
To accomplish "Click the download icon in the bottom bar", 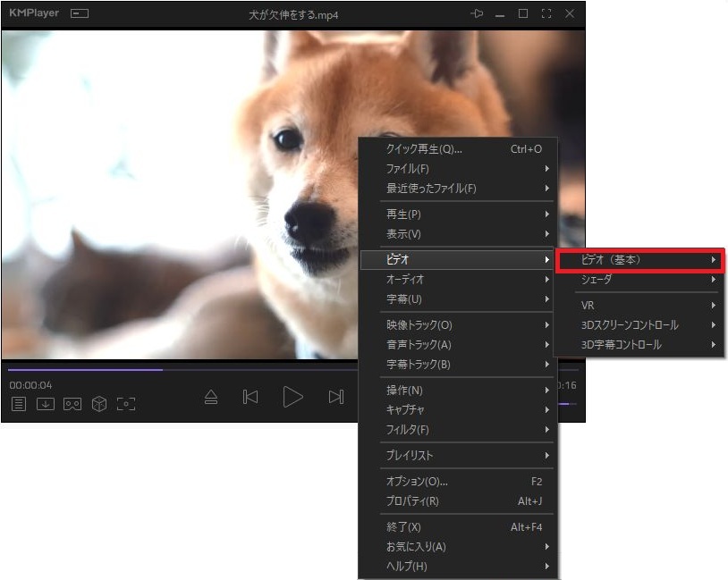I will point(46,404).
